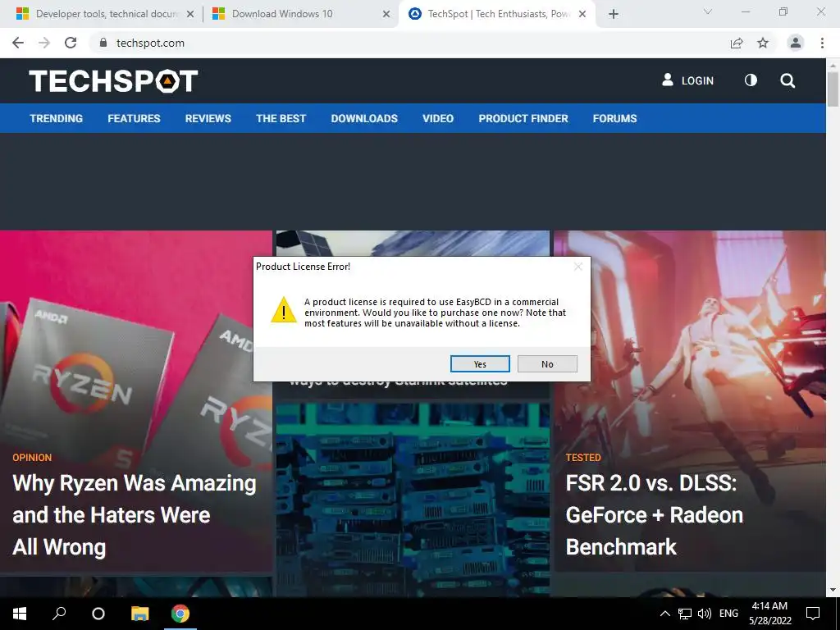Open a new tab with plus button
This screenshot has width=840, height=630.
[614, 14]
